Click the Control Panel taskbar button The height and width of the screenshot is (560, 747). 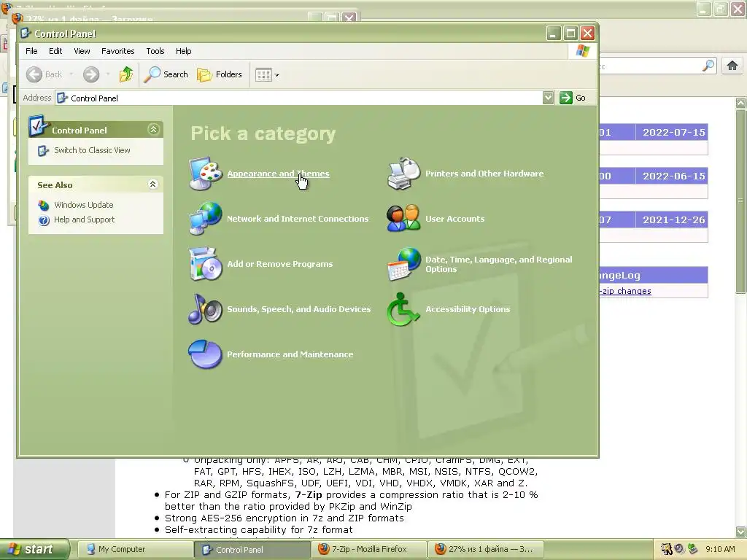pyautogui.click(x=252, y=550)
